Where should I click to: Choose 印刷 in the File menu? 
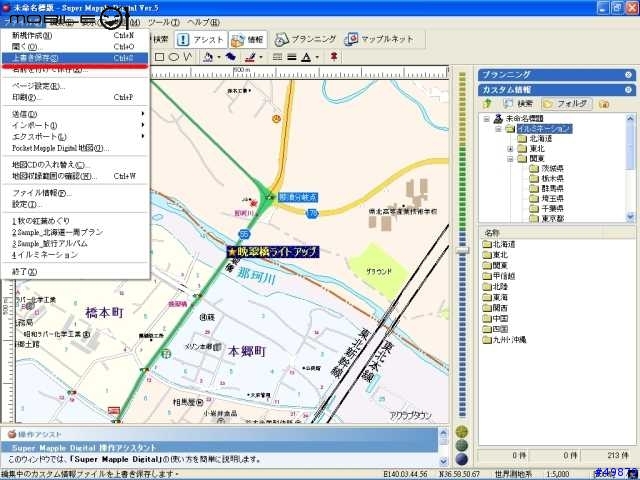(x=75, y=98)
